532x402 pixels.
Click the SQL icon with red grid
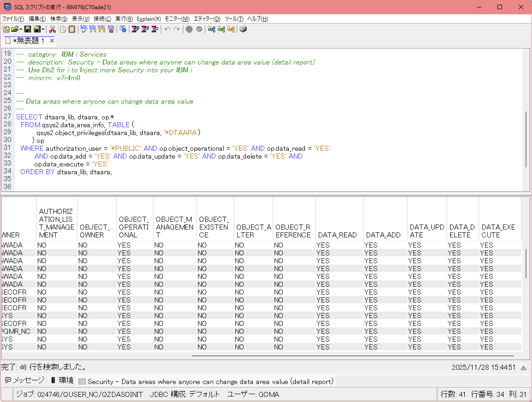coord(111,29)
